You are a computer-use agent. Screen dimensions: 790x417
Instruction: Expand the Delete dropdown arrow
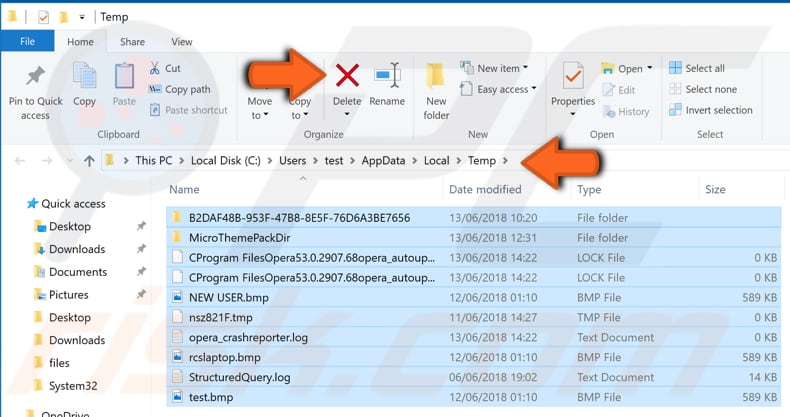(x=347, y=114)
